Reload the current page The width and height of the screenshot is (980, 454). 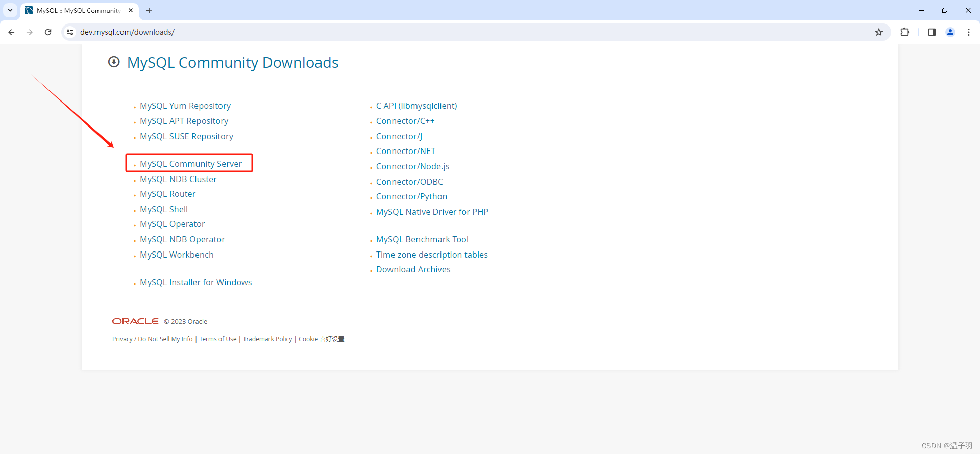pos(48,32)
